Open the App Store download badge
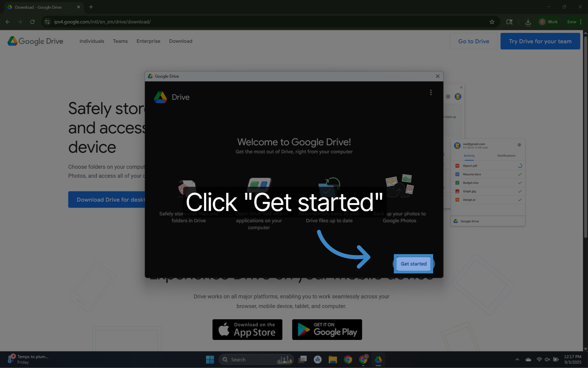Screen dimensions: 588x368 click(247, 330)
